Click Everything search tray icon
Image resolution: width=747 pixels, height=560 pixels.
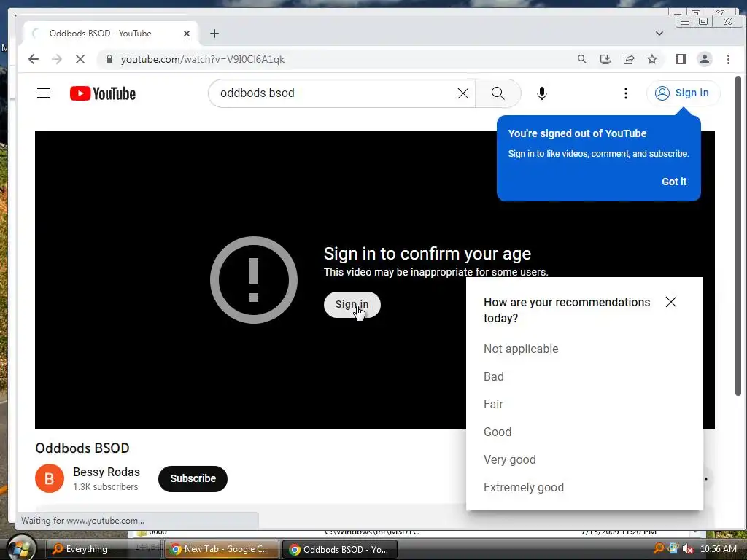click(659, 548)
